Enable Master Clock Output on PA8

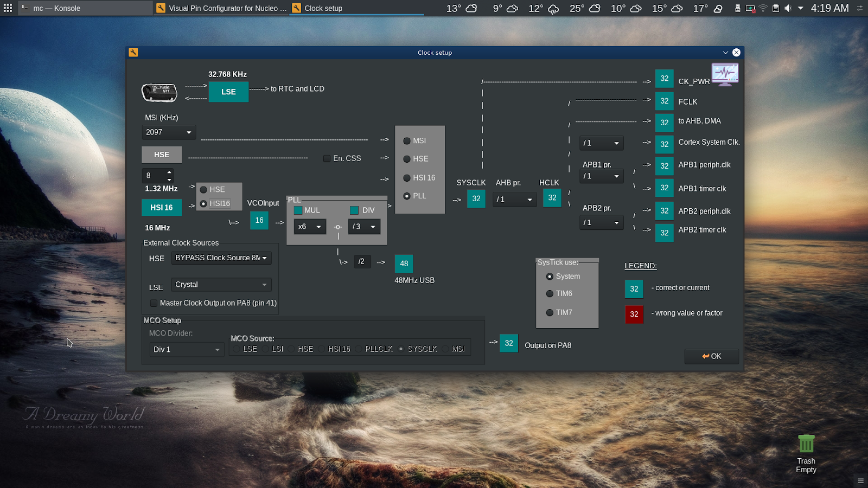tap(154, 303)
